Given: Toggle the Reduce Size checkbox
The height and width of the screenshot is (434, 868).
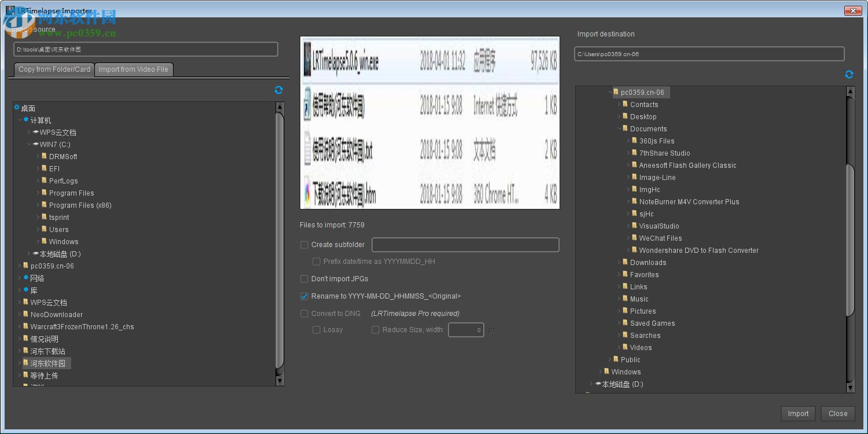Looking at the screenshot, I should 376,330.
